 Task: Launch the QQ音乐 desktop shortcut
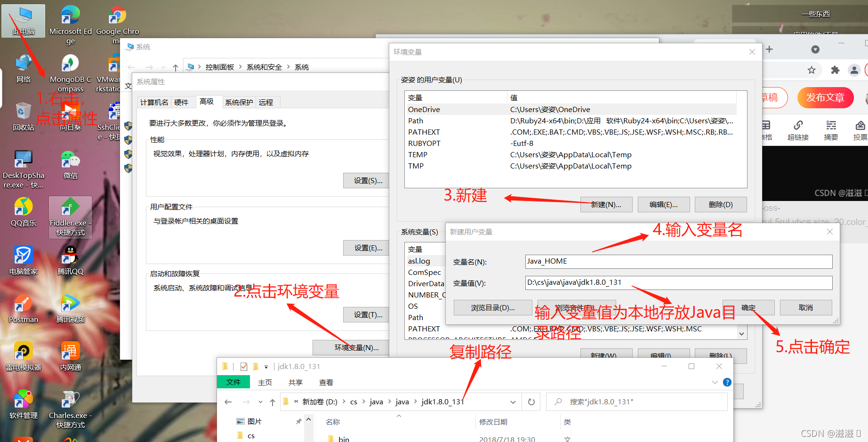(24, 212)
